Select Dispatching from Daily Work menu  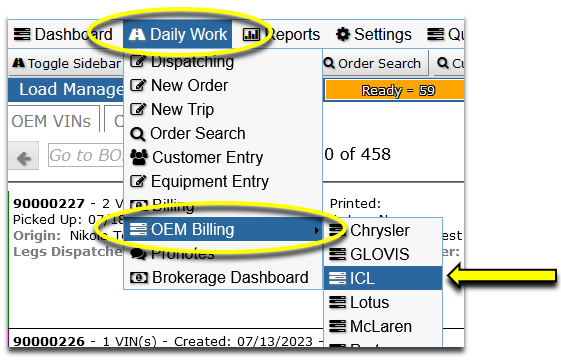point(223,62)
